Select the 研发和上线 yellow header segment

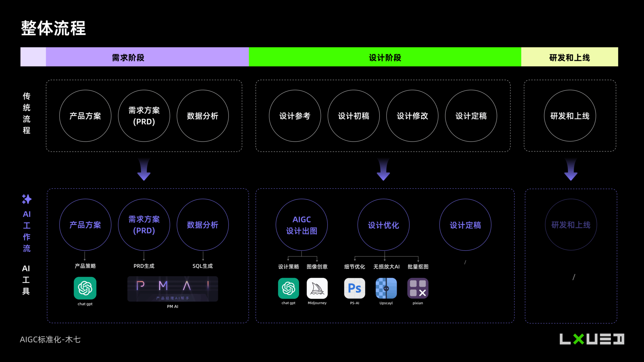pos(569,57)
